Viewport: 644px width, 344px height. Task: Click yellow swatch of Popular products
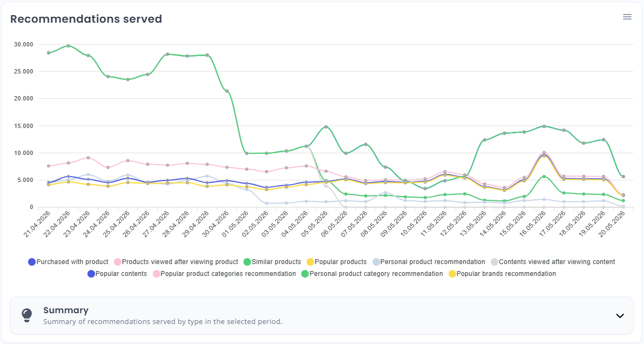[310, 262]
